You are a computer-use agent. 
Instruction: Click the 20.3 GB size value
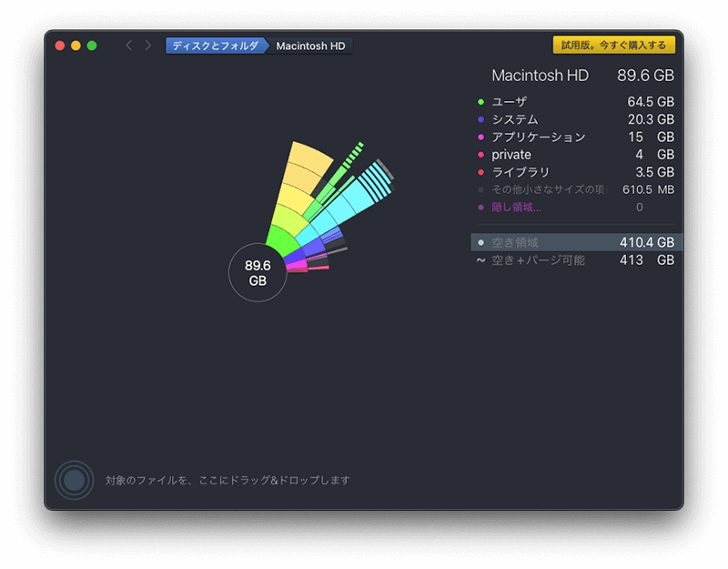(x=651, y=119)
